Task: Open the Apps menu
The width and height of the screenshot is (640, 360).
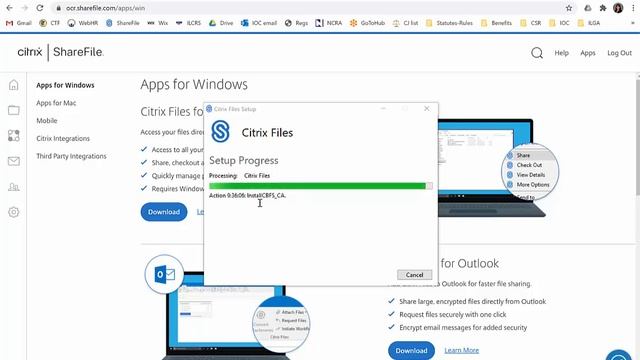Action: click(x=588, y=53)
